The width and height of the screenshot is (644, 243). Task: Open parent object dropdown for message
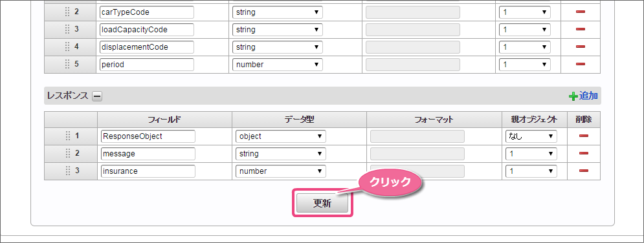click(x=529, y=154)
